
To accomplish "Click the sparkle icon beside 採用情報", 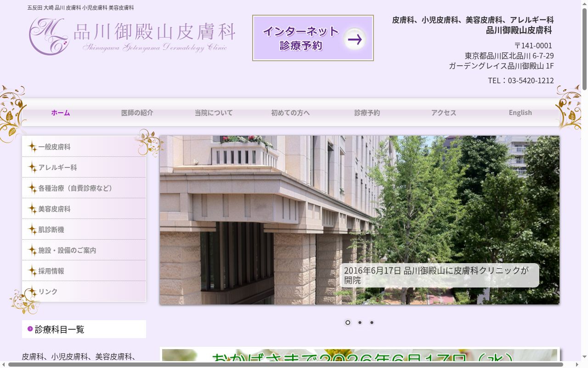I will (32, 271).
